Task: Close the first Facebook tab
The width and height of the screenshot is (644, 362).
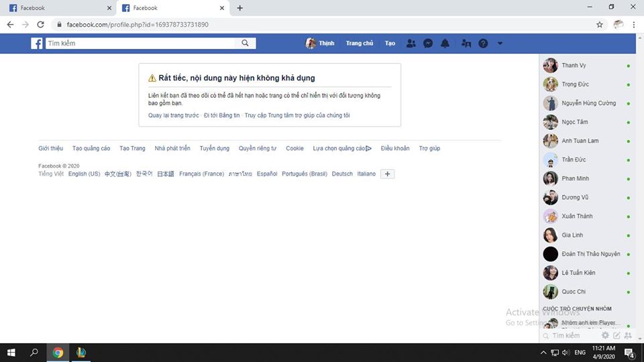Action: (x=109, y=8)
